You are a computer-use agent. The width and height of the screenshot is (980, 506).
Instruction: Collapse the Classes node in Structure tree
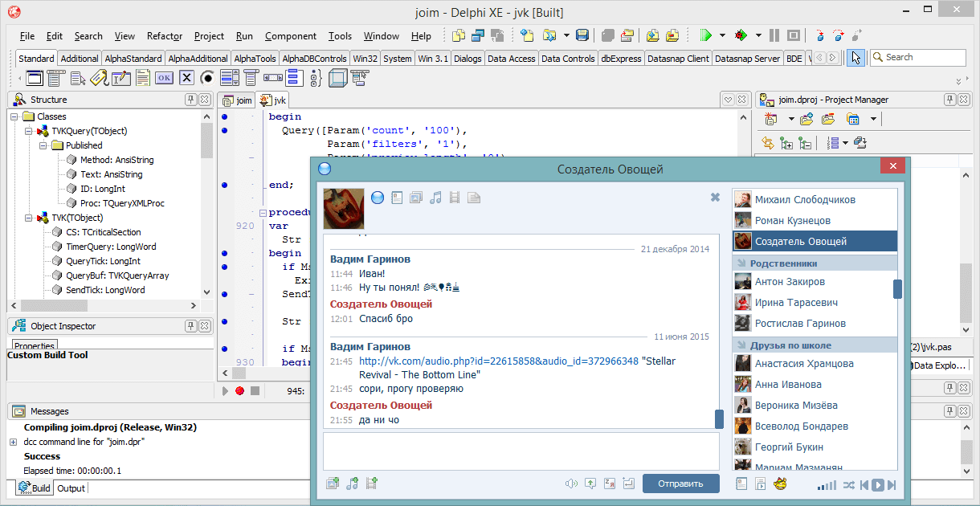pos(14,116)
